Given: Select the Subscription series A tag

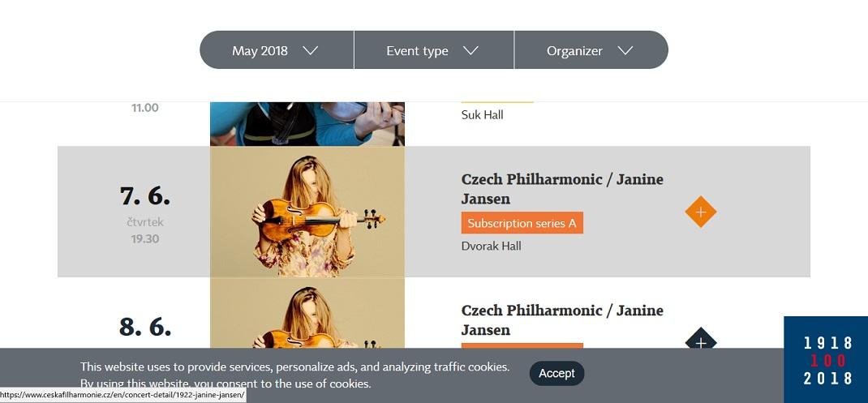Looking at the screenshot, I should (522, 223).
